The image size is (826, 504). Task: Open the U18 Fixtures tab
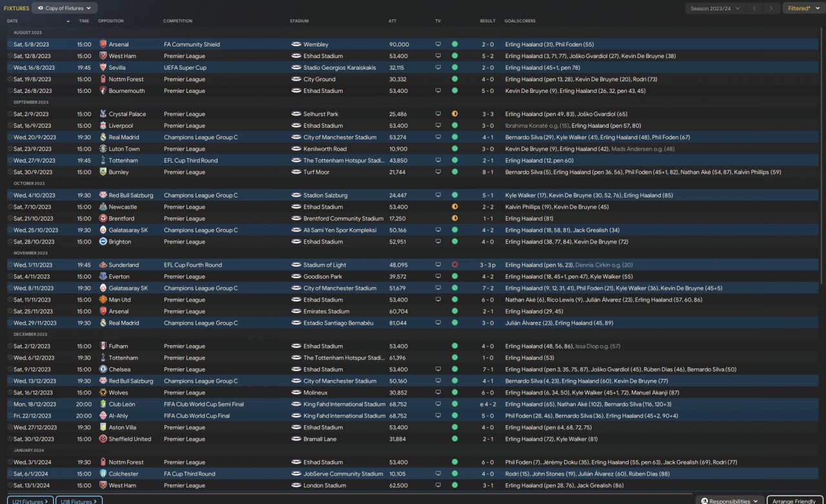point(79,501)
